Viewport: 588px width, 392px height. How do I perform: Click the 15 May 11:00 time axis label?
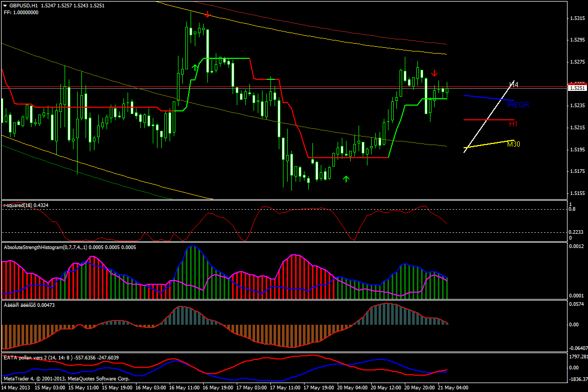(83, 387)
